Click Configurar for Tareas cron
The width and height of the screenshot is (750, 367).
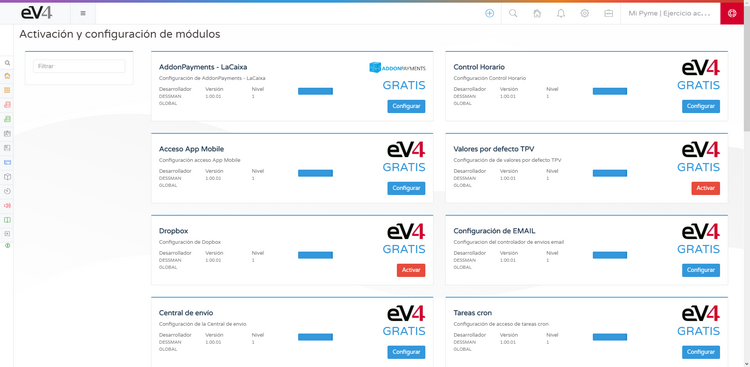(x=701, y=352)
